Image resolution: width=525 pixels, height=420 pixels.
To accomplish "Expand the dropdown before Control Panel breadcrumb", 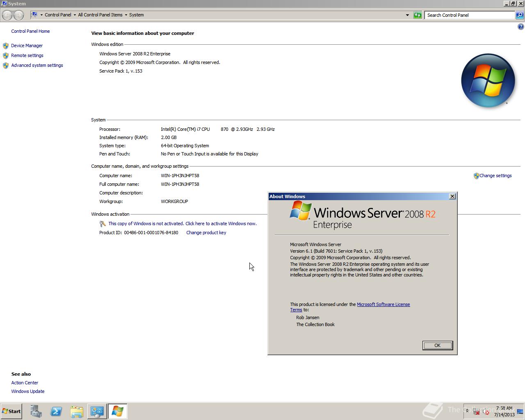I will (x=41, y=15).
